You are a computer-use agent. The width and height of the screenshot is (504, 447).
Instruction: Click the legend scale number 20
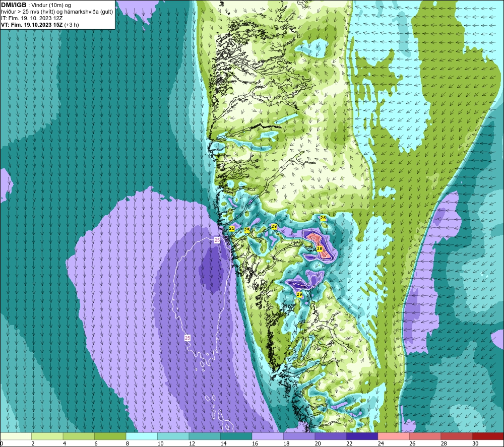pyautogui.click(x=318, y=443)
